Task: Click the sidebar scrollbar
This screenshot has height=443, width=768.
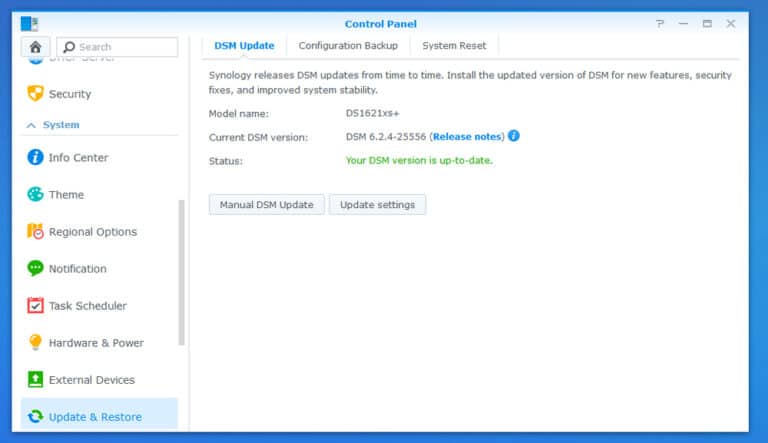Action: coord(182,272)
